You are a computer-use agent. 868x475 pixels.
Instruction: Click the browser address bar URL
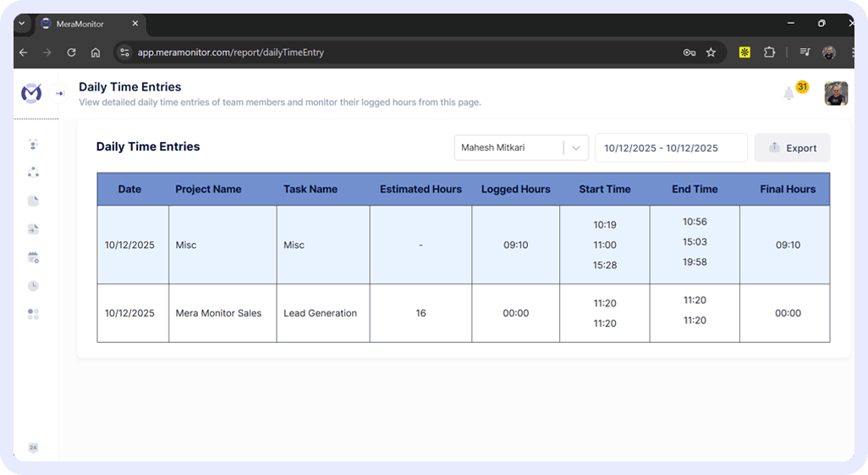point(231,52)
